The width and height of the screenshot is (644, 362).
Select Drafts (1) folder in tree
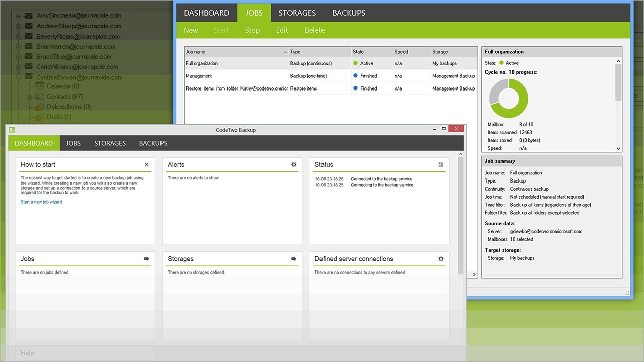[x=59, y=117]
